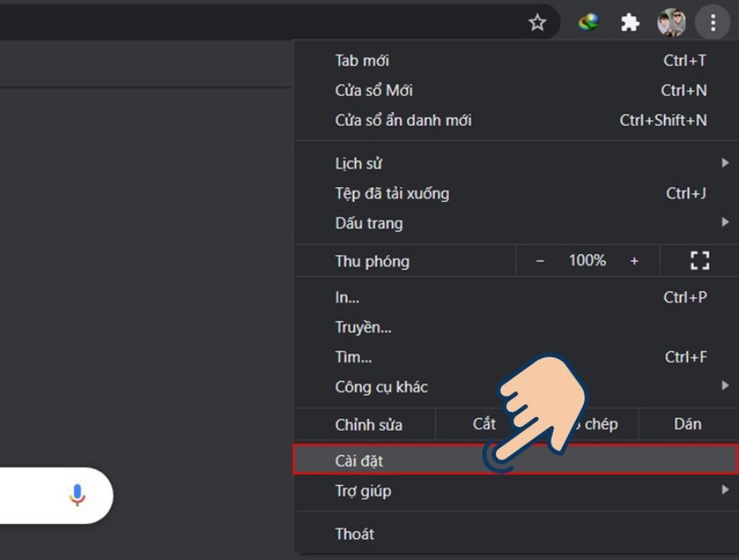The image size is (739, 560).
Task: Enter fullscreen mode using the zoom row icon
Action: tap(700, 261)
